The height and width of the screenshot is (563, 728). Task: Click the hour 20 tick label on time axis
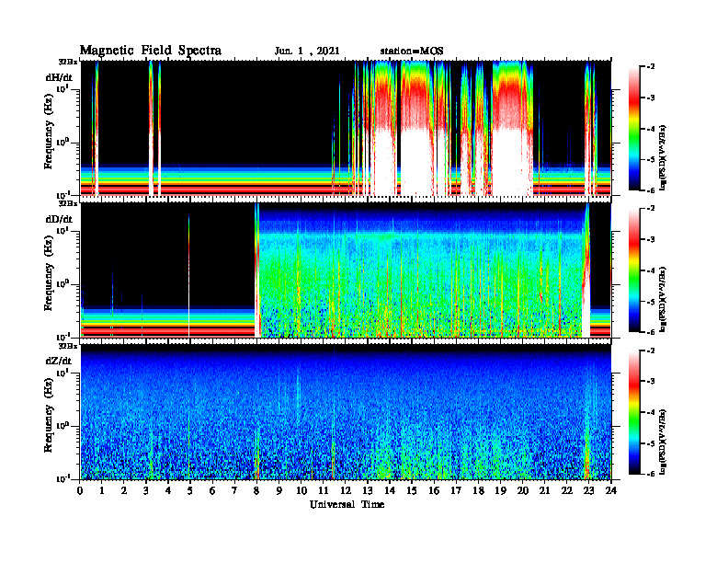(523, 491)
